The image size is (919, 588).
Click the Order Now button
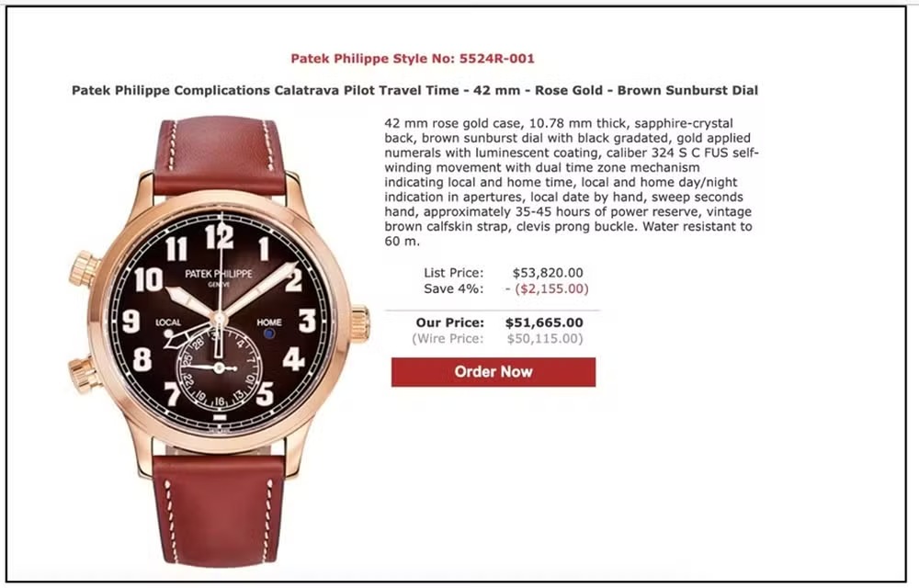click(x=493, y=372)
